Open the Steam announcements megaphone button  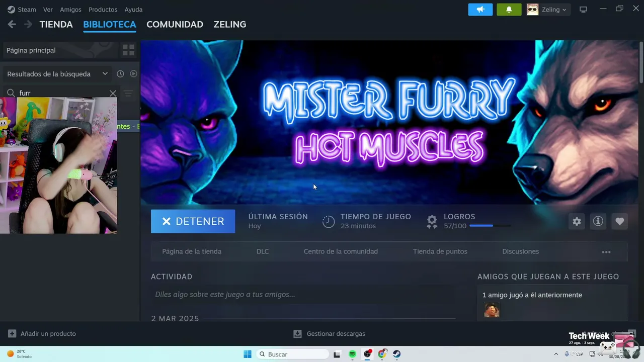[480, 10]
